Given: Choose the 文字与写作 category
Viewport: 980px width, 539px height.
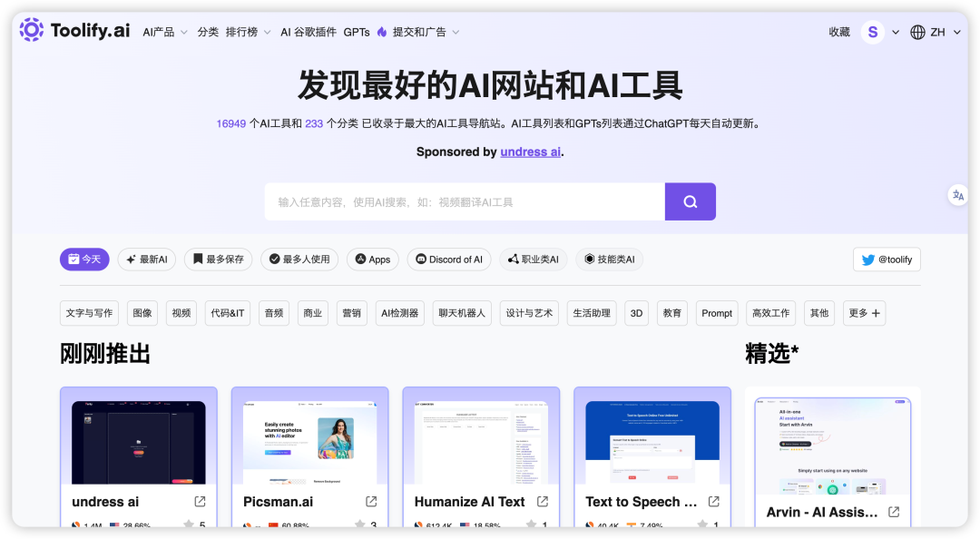Looking at the screenshot, I should [x=89, y=313].
